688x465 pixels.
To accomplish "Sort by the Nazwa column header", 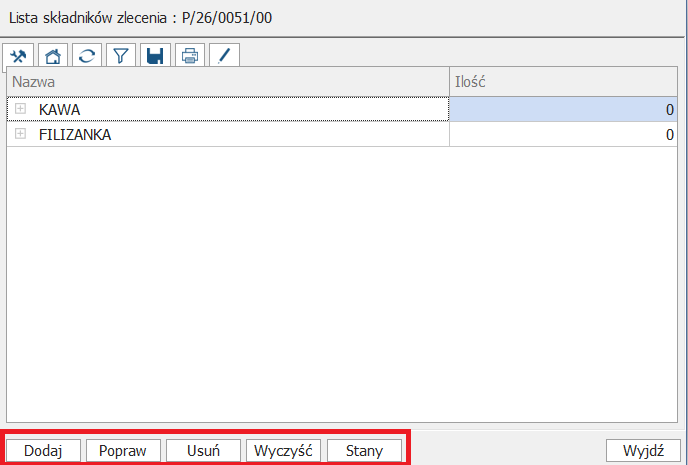I will (x=228, y=82).
